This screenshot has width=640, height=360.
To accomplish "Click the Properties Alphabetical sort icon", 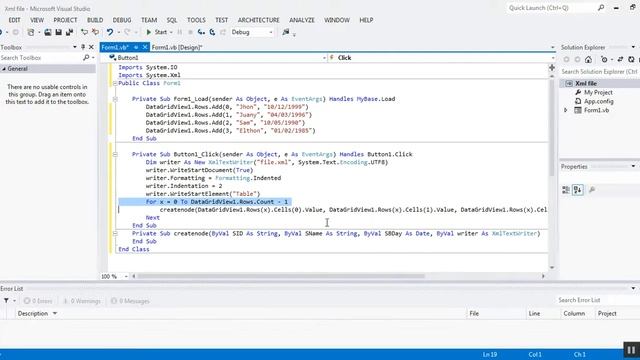I will [x=578, y=190].
